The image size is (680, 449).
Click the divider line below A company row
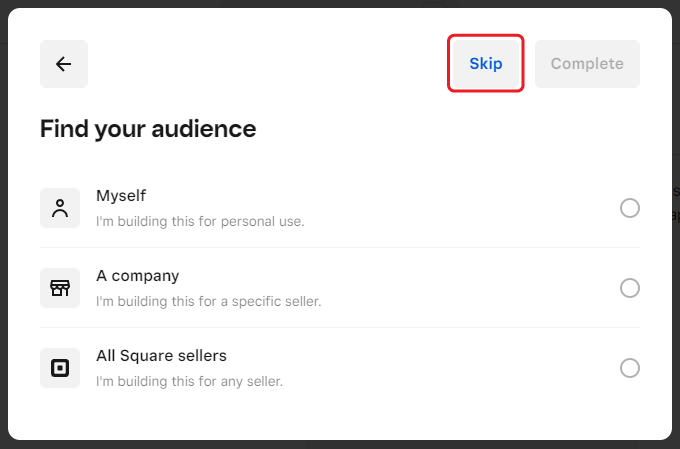[340, 327]
